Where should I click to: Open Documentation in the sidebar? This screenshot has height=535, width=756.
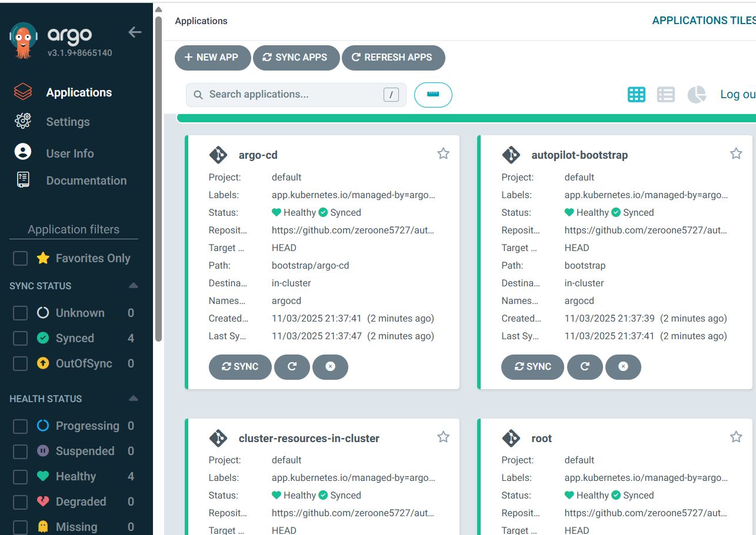coord(86,180)
